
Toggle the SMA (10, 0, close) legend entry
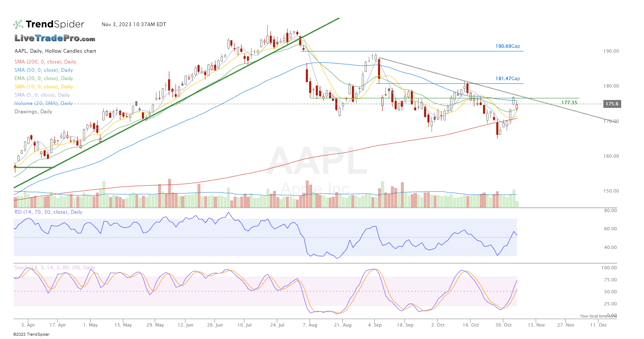44,87
